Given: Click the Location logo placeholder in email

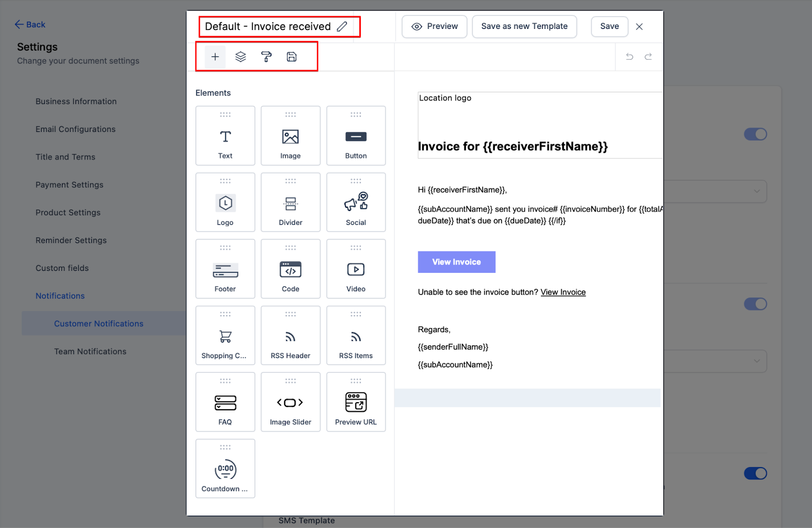Looking at the screenshot, I should pyautogui.click(x=445, y=98).
